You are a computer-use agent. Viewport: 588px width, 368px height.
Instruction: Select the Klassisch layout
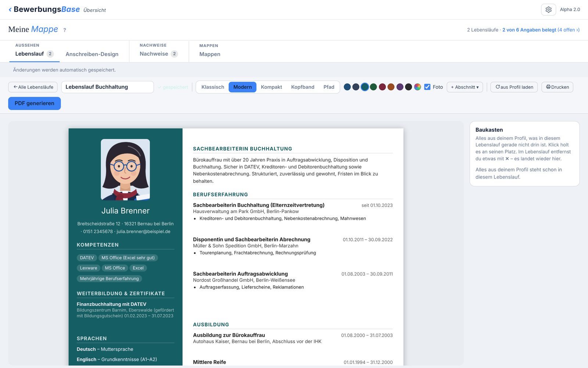tap(213, 87)
